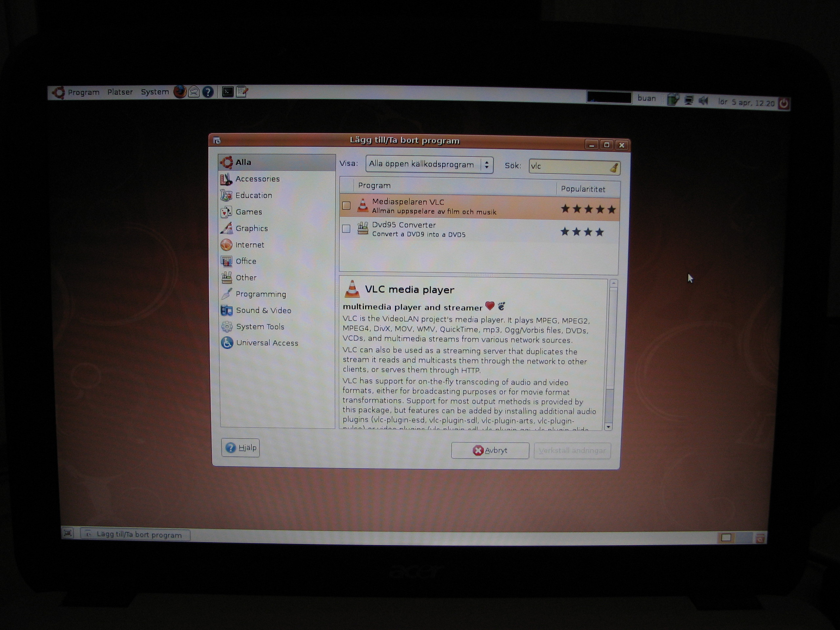Open the System menu

155,92
